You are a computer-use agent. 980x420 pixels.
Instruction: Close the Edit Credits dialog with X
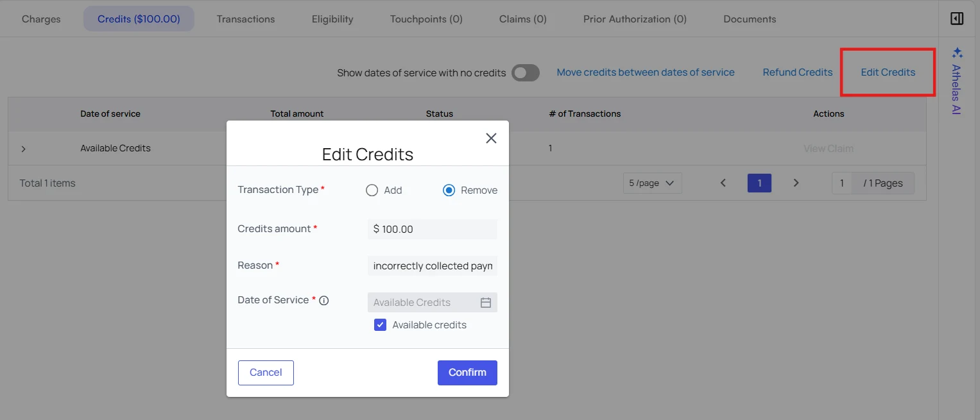point(491,138)
